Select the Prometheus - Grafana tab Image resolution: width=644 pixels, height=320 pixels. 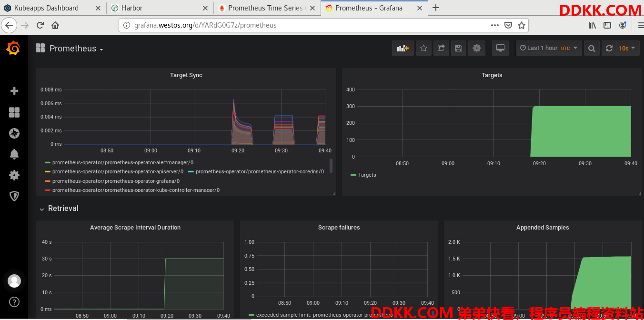[x=369, y=8]
